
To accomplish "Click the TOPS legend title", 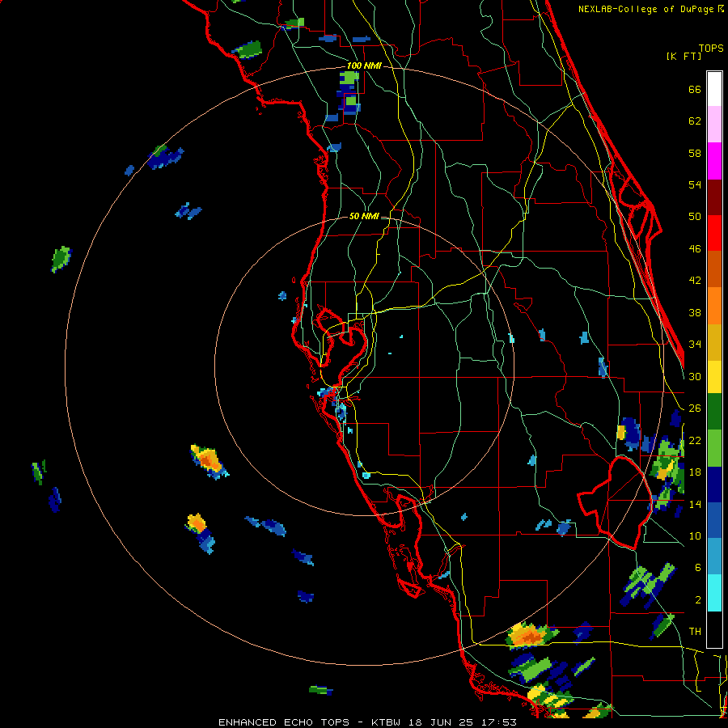I will [710, 48].
